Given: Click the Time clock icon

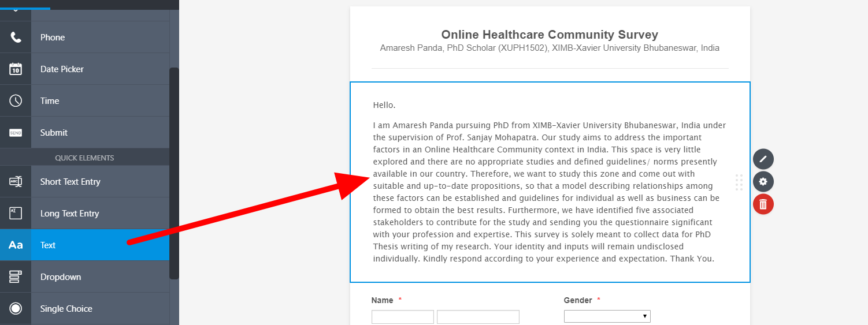Looking at the screenshot, I should (x=16, y=101).
